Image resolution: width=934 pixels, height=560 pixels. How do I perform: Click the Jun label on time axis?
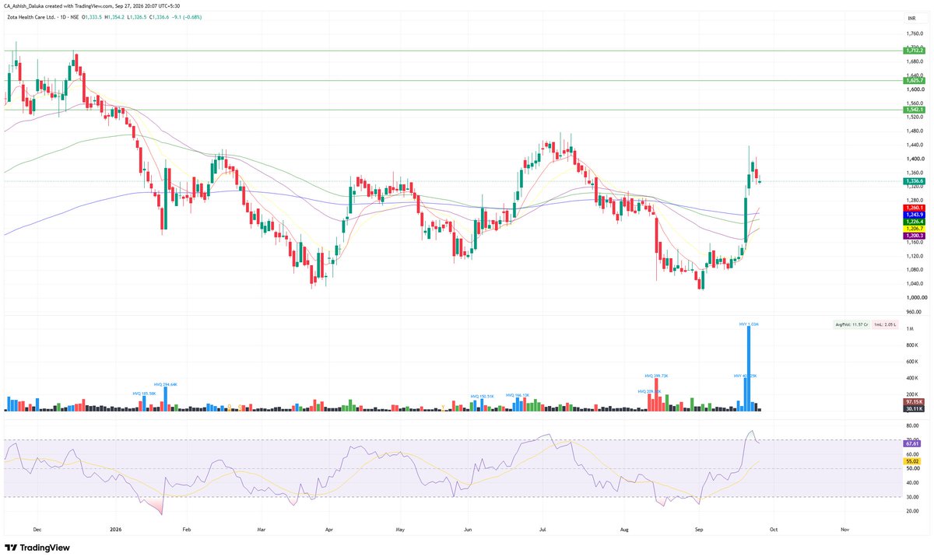pyautogui.click(x=468, y=528)
